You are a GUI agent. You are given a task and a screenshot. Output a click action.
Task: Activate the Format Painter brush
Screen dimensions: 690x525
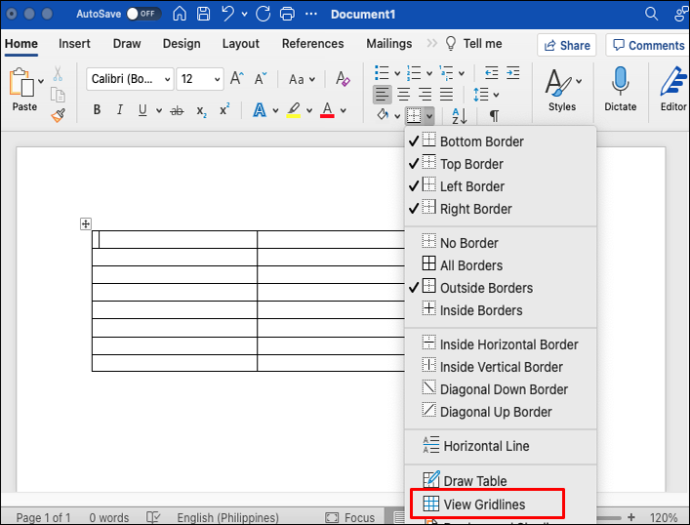pyautogui.click(x=58, y=115)
